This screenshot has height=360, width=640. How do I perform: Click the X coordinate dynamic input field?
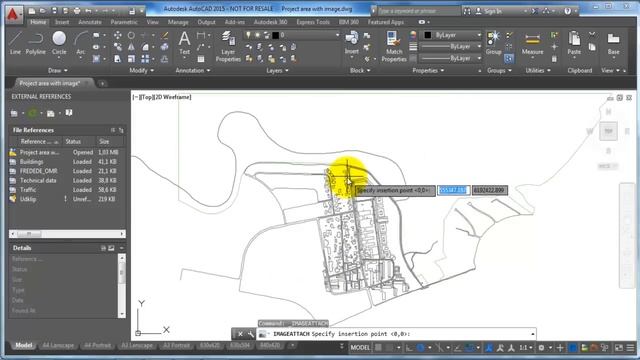453,190
